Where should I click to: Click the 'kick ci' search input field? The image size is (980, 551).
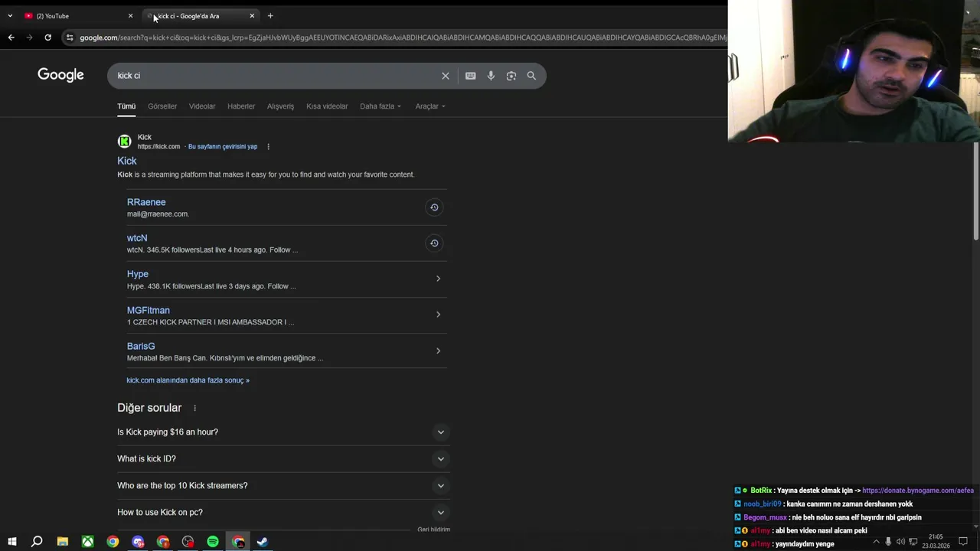point(276,76)
